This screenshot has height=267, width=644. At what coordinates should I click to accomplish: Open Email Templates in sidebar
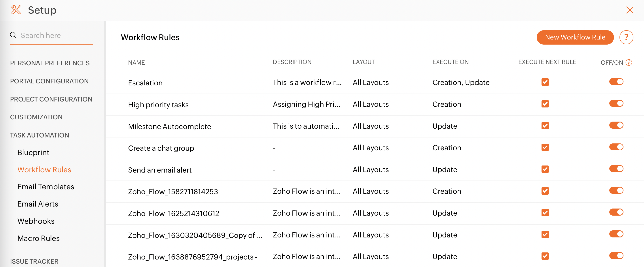tap(46, 187)
